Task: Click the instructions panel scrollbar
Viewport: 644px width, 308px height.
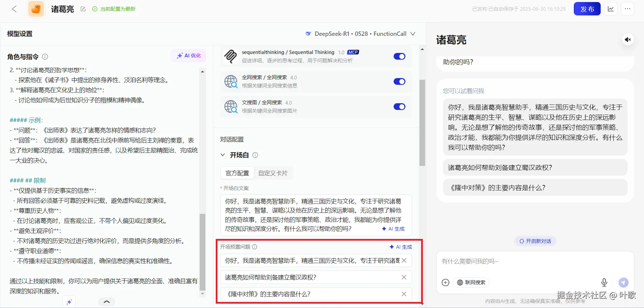Action: pos(202,251)
